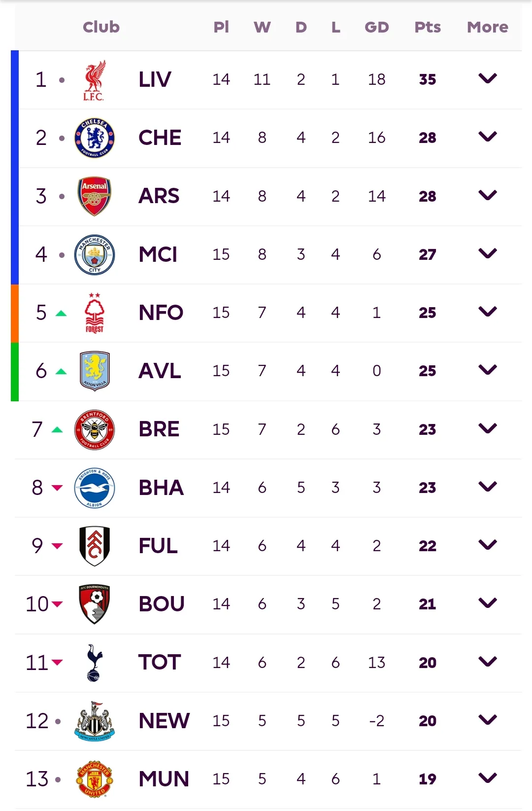This screenshot has width=532, height=811.
Task: Expand the MUN row chevron
Action: (x=488, y=778)
